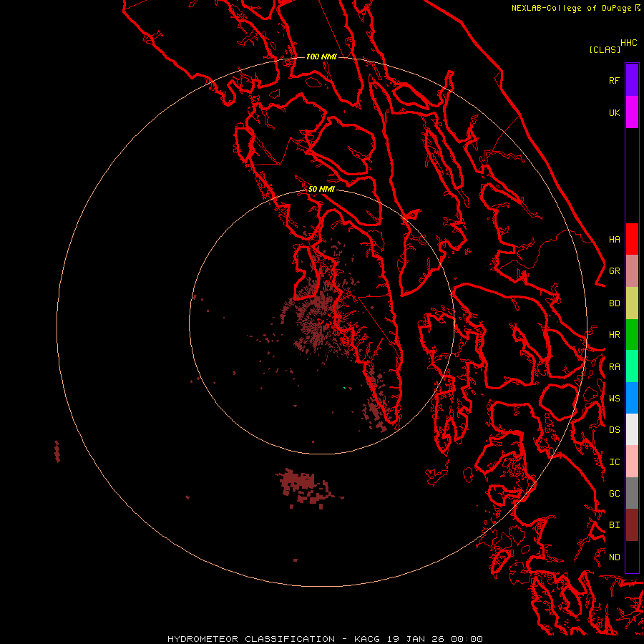The image size is (644, 644).
Task: Click the HA legend label
Action: 614,239
